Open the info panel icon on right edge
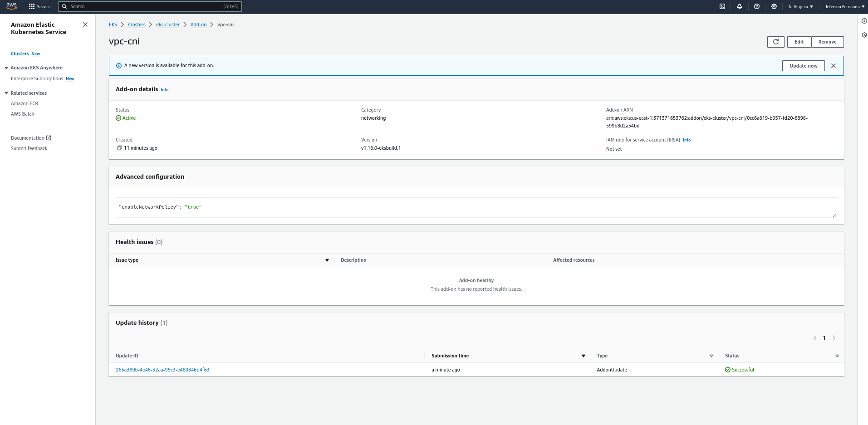 (864, 21)
